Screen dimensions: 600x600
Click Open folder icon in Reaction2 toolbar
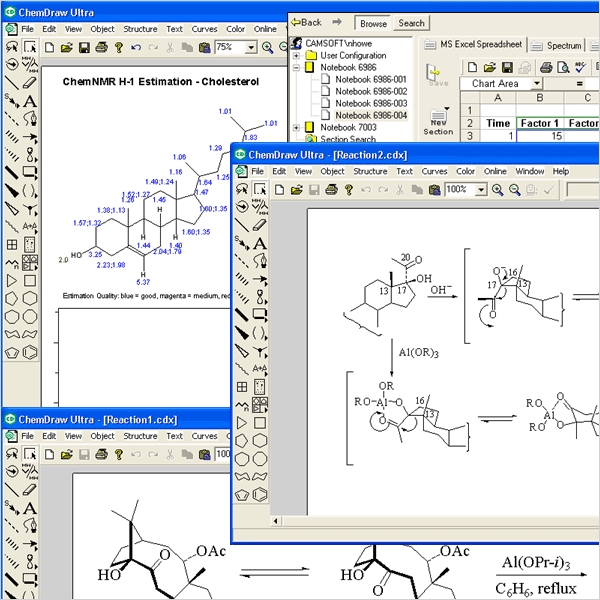coord(297,190)
